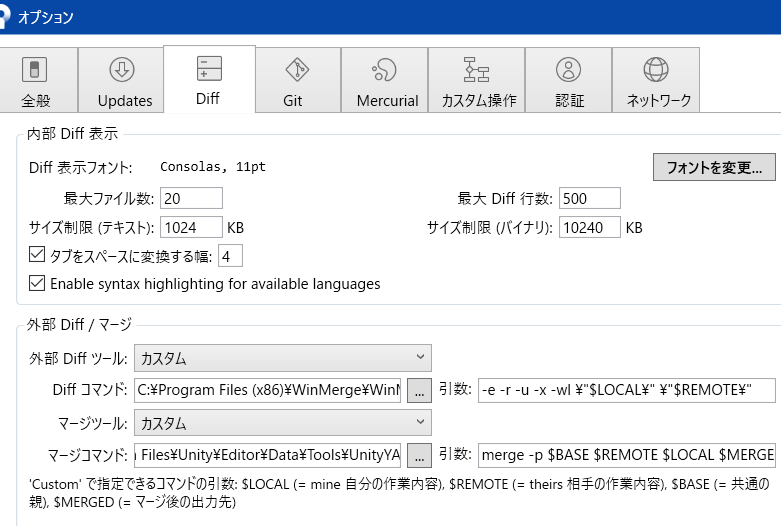
Task: Switch to the カスタム操作 tab label
Action: click(x=479, y=101)
